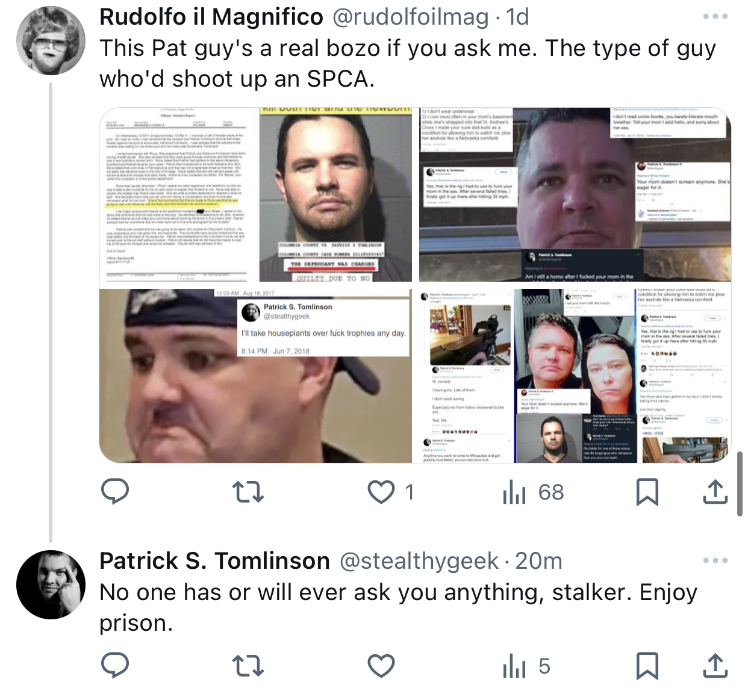The image size is (748, 700).
Task: Open the top-left document image attachment
Action: (x=178, y=194)
